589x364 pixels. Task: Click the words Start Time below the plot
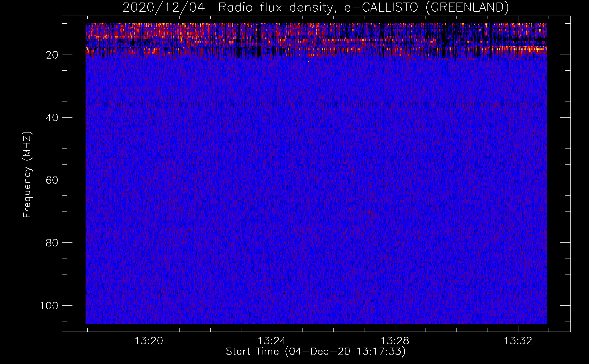click(253, 352)
